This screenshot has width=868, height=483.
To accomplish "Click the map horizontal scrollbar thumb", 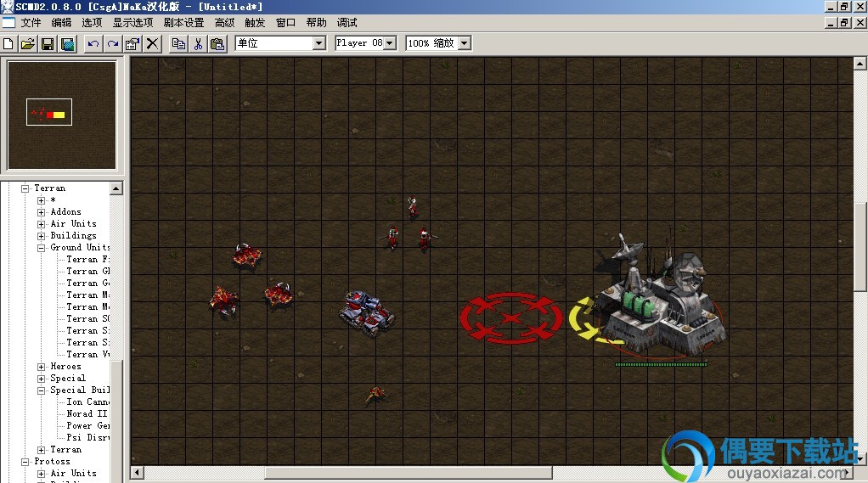I will click(409, 473).
